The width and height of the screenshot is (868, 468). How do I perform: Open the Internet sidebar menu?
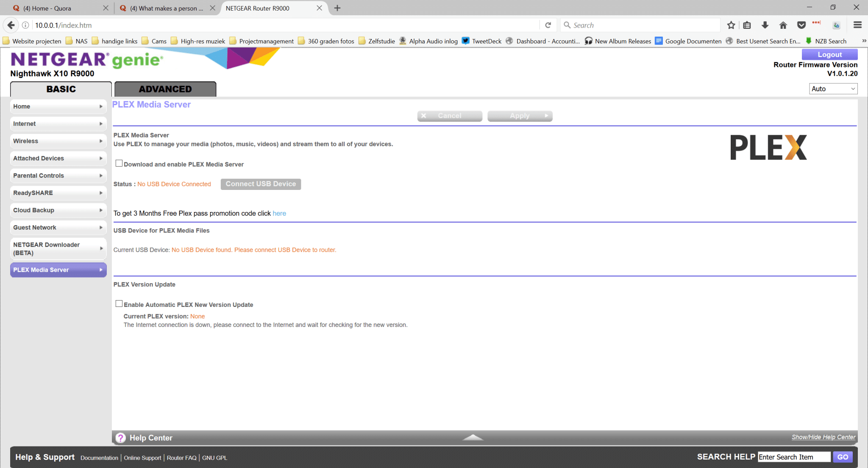coord(58,124)
